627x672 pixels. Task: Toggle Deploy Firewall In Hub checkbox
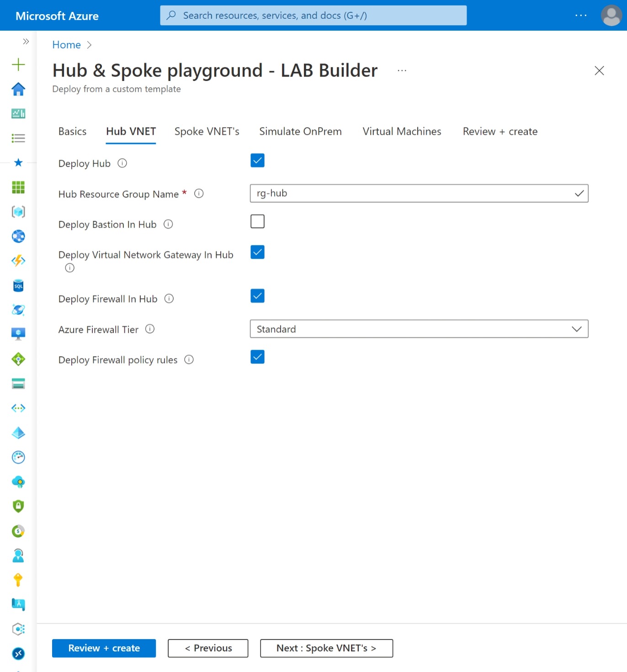(x=258, y=296)
